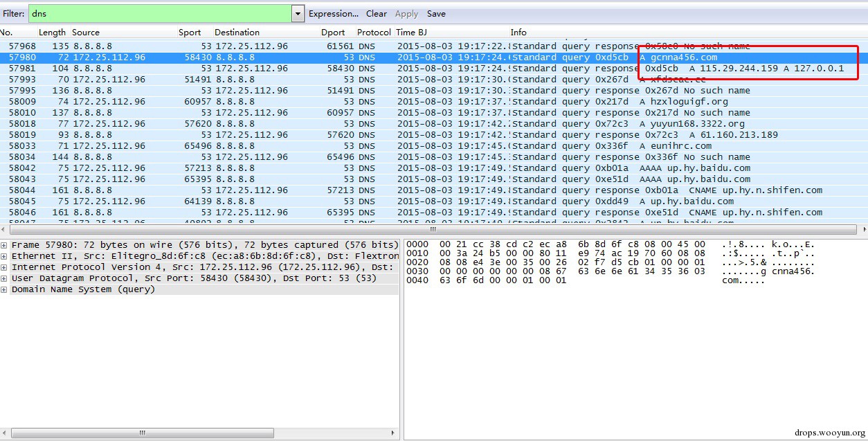The image size is (868, 441).
Task: Open the filter history dropdown arrow
Action: point(298,13)
